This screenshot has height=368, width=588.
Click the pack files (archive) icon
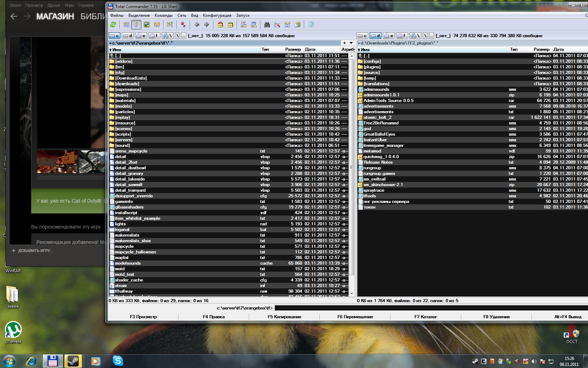(220, 25)
